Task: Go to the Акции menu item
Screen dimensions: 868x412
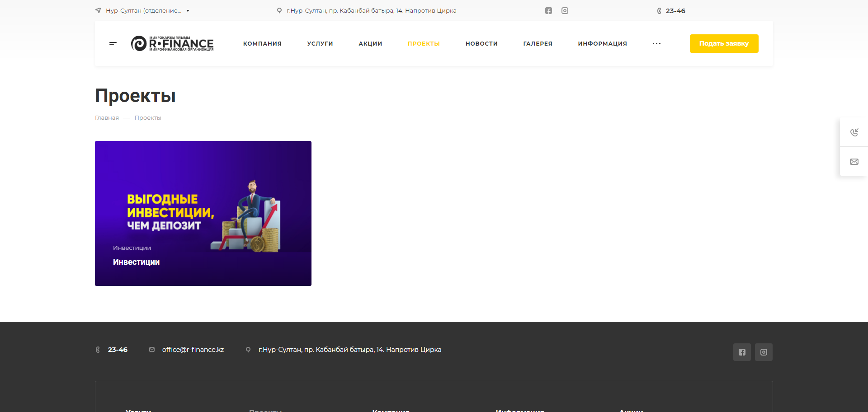Action: [370, 44]
